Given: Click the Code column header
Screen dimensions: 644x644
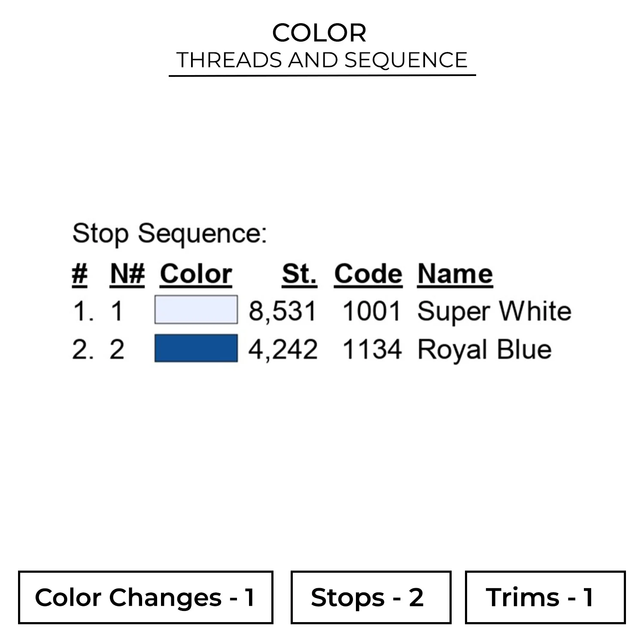Looking at the screenshot, I should (x=368, y=273).
